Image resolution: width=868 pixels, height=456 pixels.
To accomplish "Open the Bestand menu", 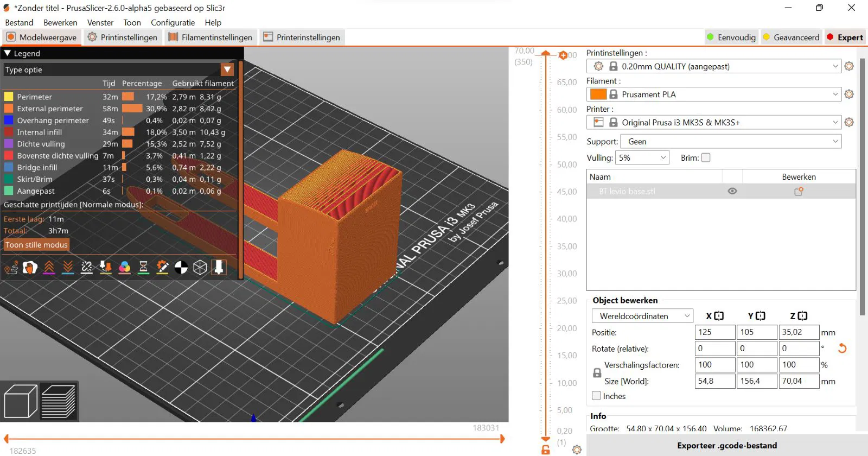I will (19, 23).
